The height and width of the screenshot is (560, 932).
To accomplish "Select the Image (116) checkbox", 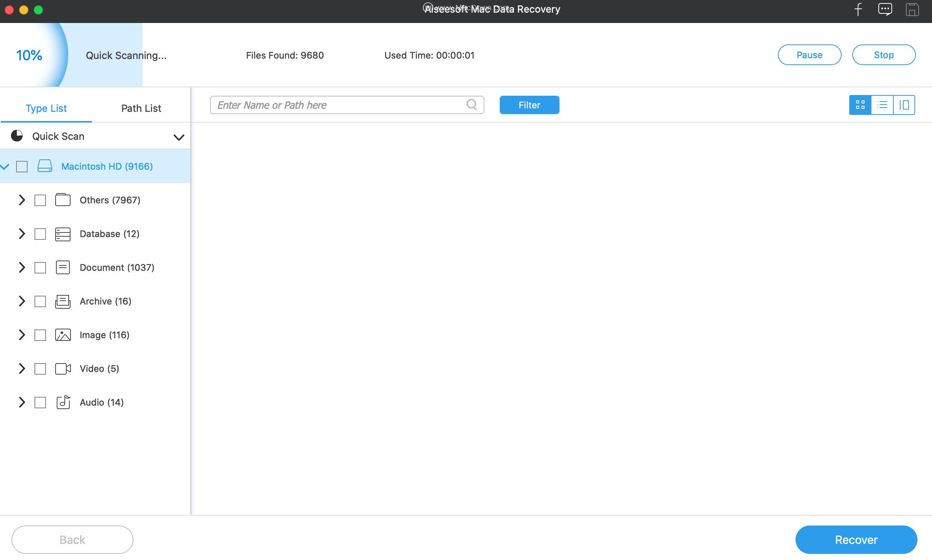I will click(40, 335).
